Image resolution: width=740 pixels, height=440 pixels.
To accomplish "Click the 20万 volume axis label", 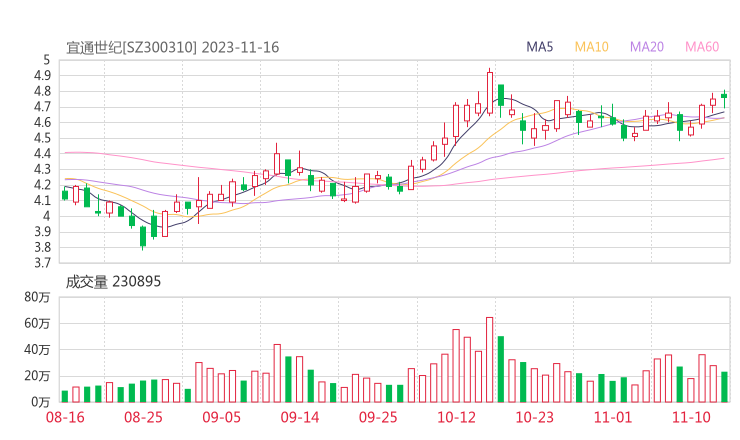I will click(x=37, y=376).
